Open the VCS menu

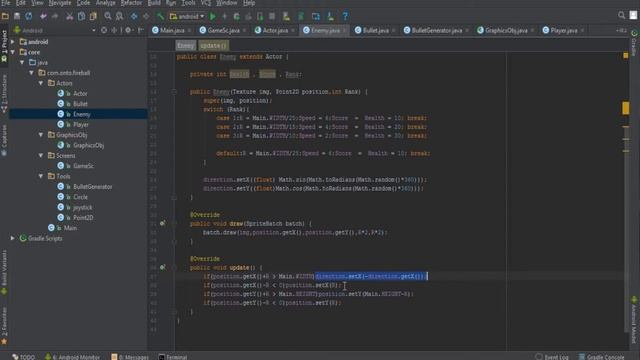206,3
